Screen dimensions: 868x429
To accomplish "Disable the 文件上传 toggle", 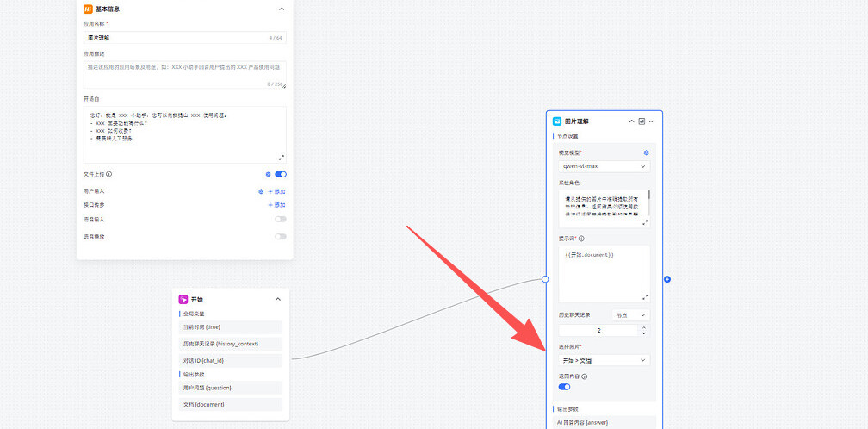I will coord(281,174).
